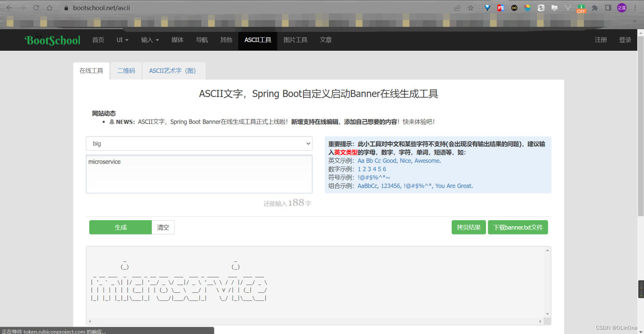
Task: Click the BootSchool logo
Action: [x=53, y=40]
